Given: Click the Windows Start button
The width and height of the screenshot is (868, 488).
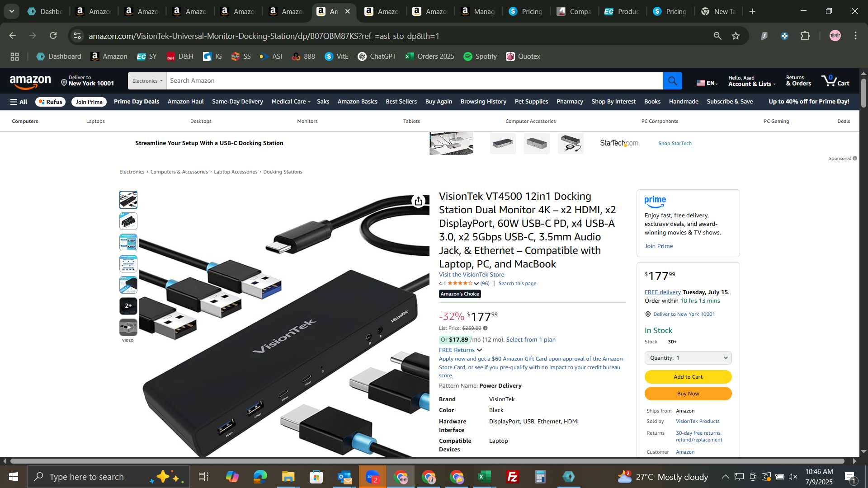Looking at the screenshot, I should (13, 477).
